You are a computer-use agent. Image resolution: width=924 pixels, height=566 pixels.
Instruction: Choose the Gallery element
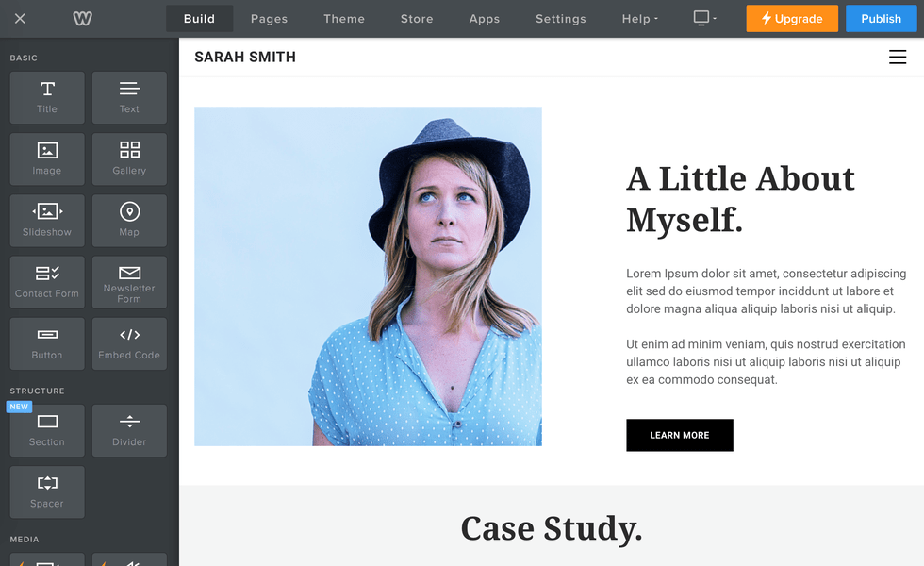click(x=129, y=159)
